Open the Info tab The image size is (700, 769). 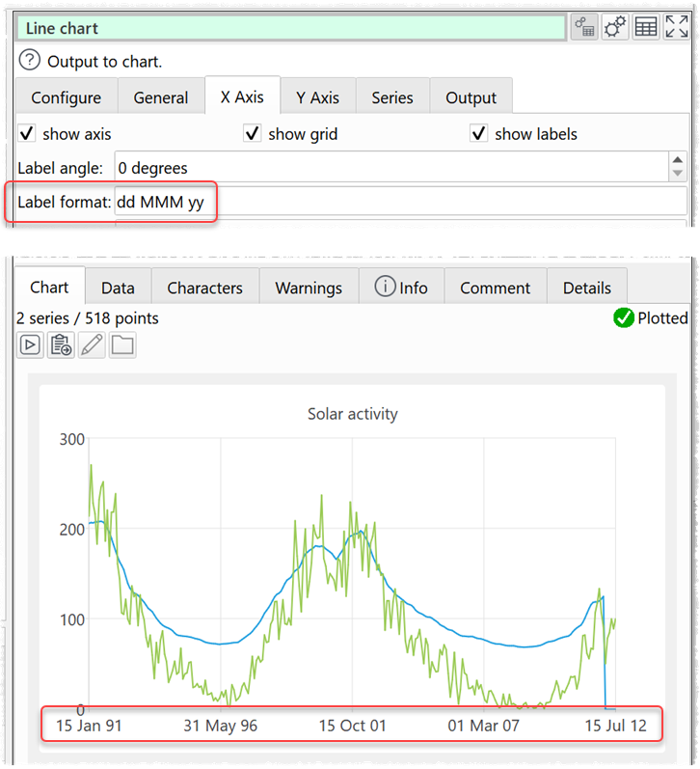tap(401, 288)
